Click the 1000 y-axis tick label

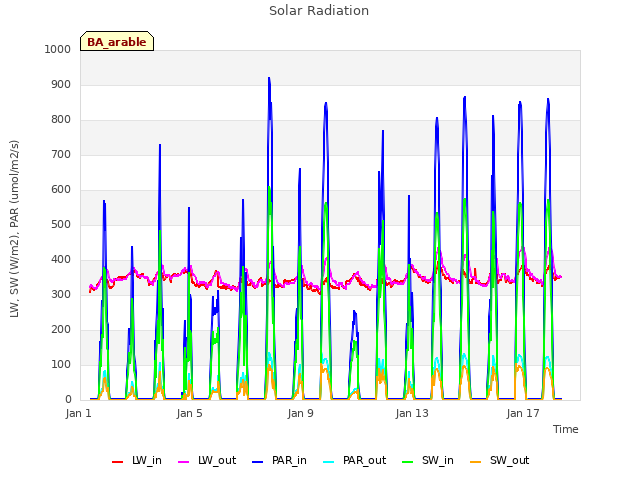coord(58,49)
